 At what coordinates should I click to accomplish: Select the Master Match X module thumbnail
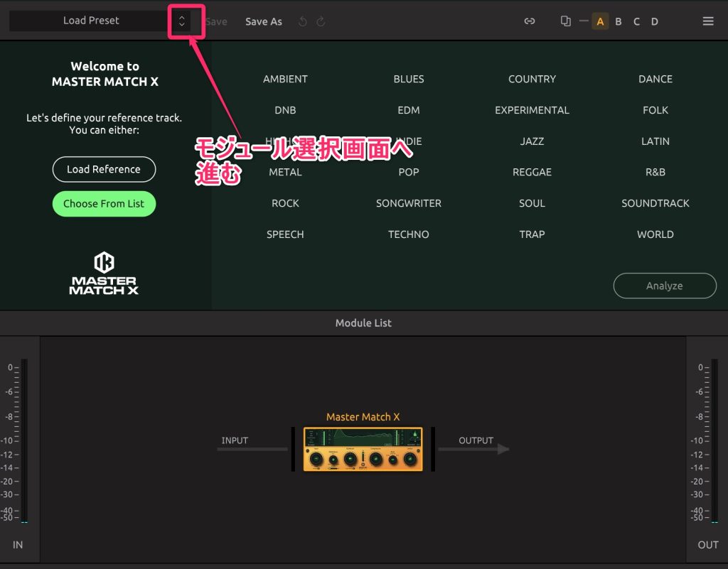[363, 449]
